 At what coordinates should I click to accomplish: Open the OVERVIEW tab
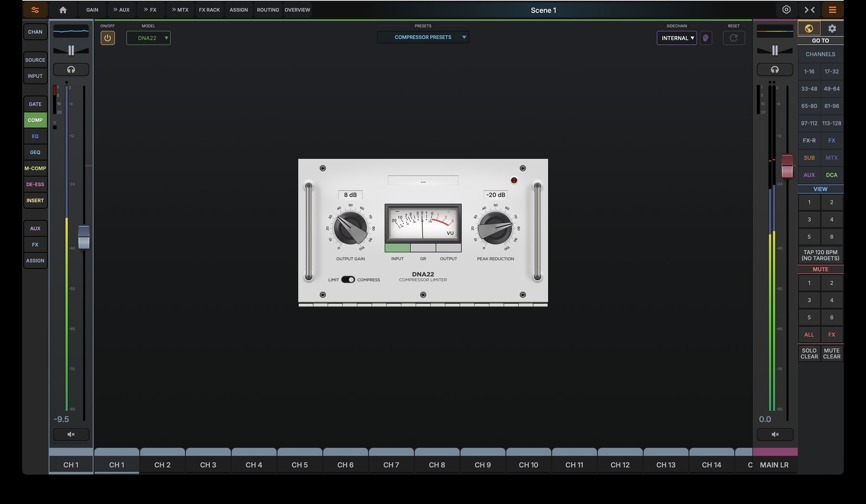click(297, 10)
